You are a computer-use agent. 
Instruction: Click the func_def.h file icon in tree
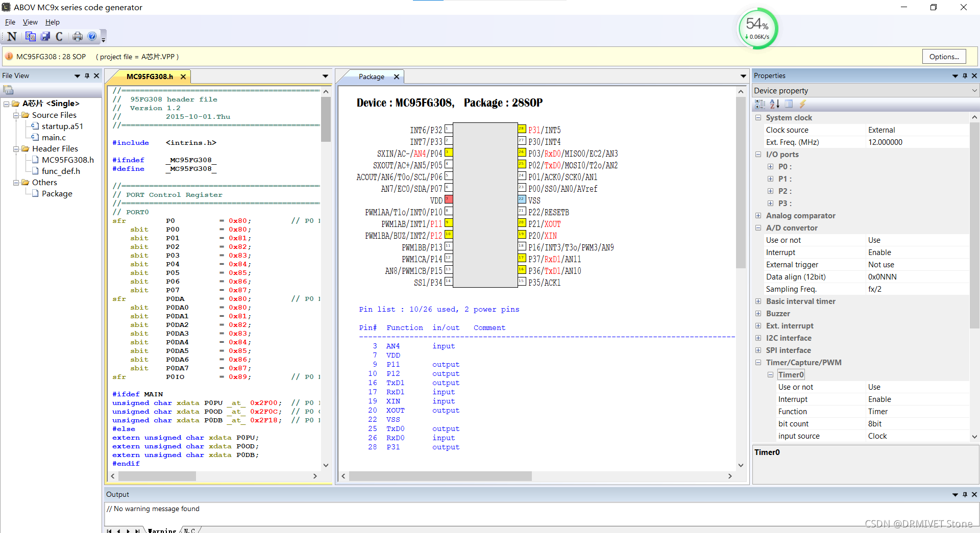coord(35,171)
